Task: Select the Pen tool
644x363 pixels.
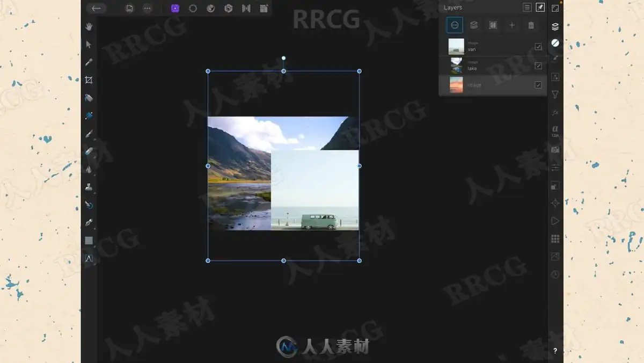Action: click(x=89, y=222)
